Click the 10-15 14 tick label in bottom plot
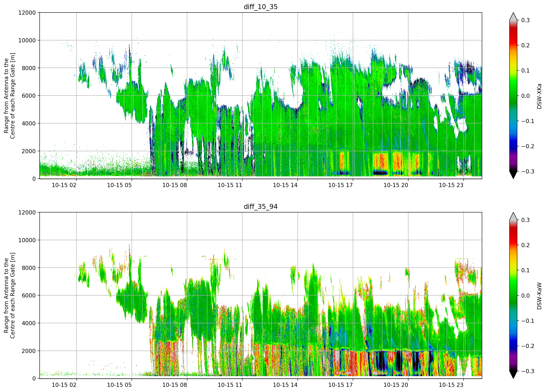Image resolution: width=546 pixels, height=392 pixels. [285, 385]
